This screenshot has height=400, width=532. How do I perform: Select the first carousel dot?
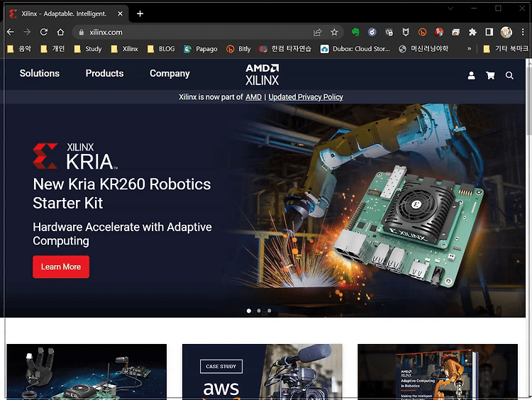coord(249,311)
